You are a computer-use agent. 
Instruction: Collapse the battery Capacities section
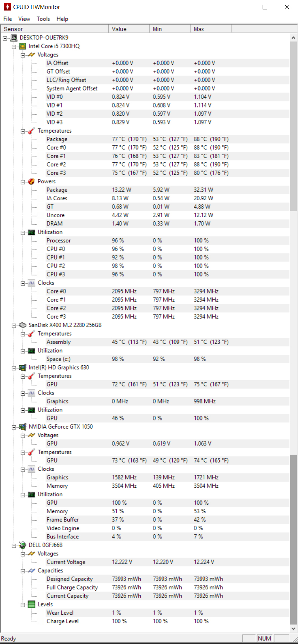point(23,571)
